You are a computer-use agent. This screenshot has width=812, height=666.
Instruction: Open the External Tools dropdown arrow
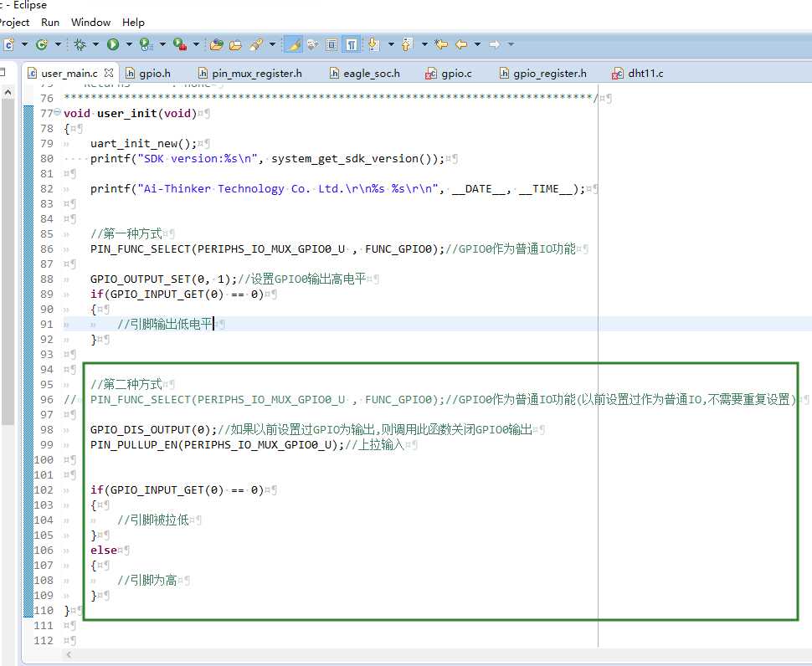[x=196, y=45]
